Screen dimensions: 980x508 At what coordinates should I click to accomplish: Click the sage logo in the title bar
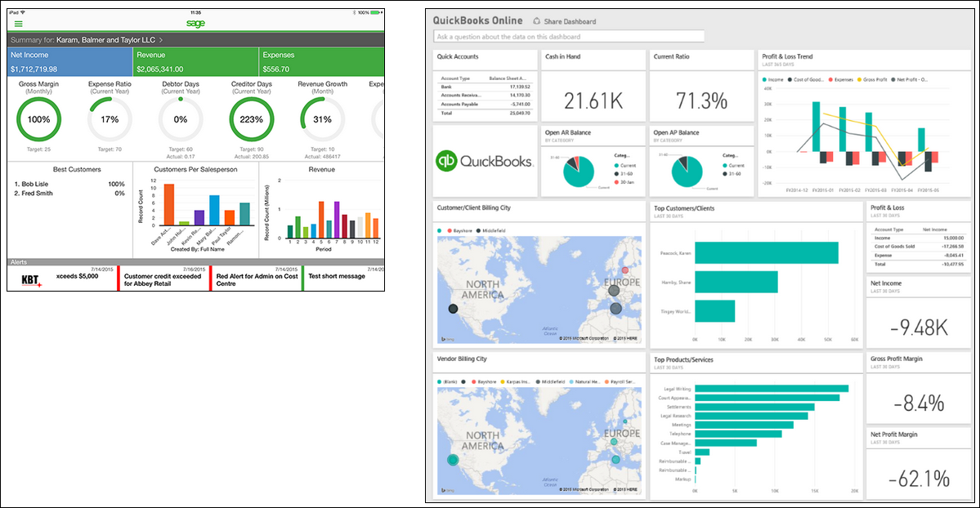click(x=196, y=23)
